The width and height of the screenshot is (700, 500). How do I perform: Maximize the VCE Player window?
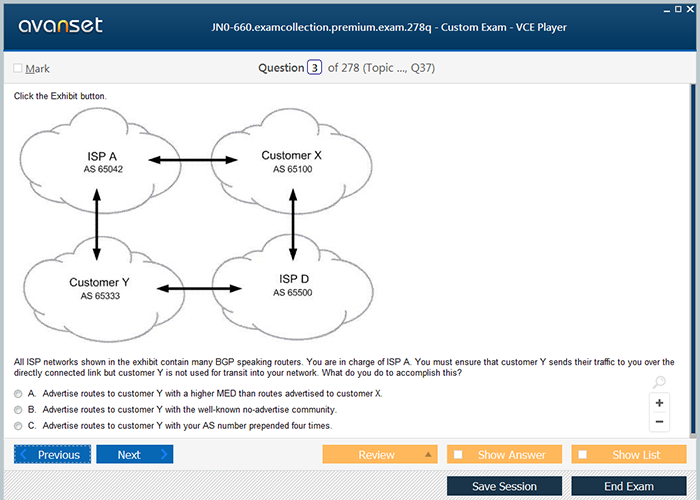click(678, 9)
